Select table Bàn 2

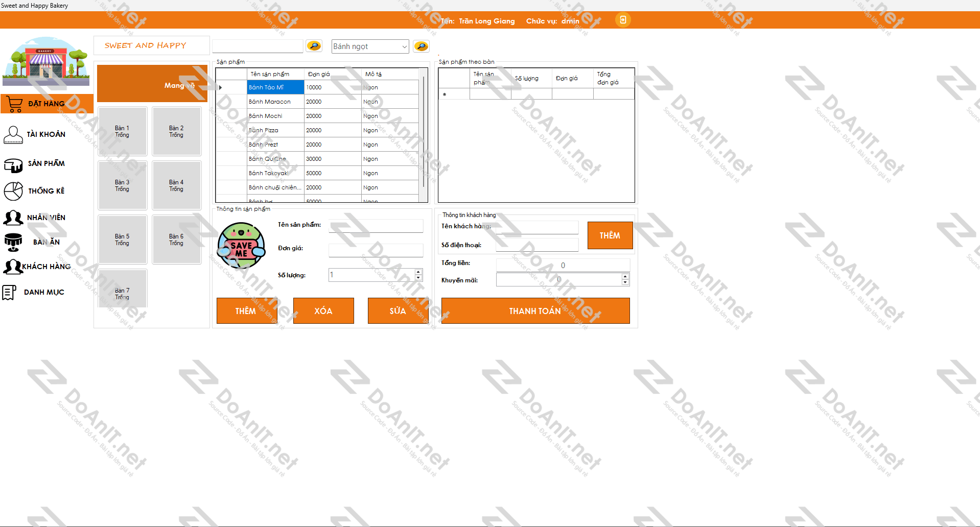tap(177, 131)
